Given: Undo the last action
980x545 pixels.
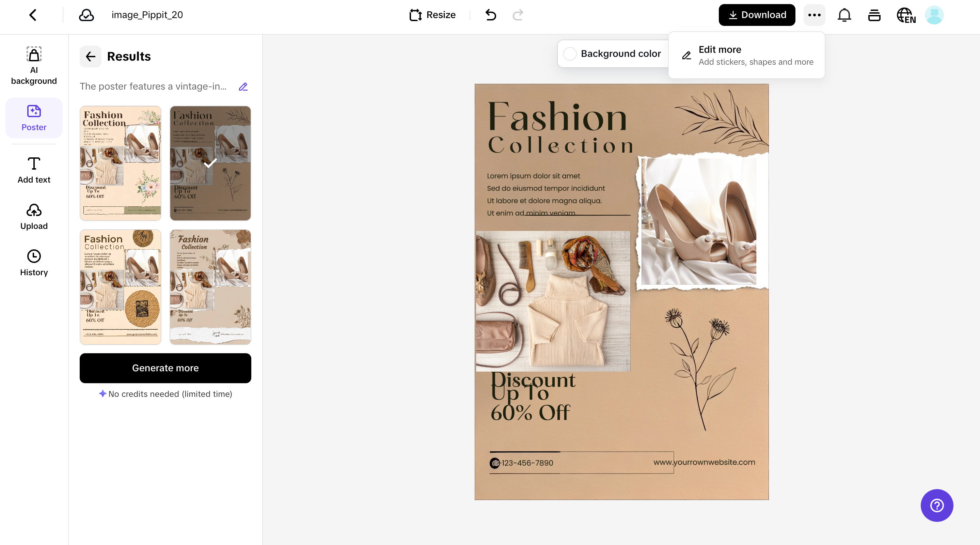Looking at the screenshot, I should (x=490, y=15).
